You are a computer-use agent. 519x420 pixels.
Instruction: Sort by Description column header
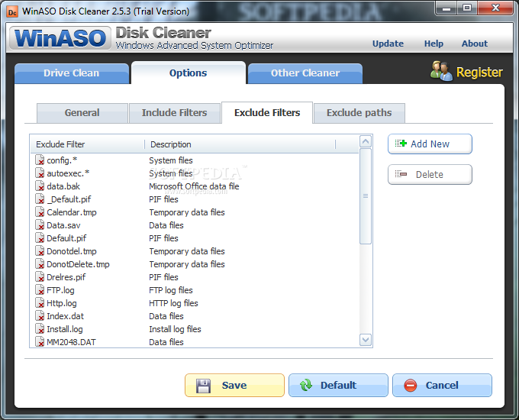[240, 144]
